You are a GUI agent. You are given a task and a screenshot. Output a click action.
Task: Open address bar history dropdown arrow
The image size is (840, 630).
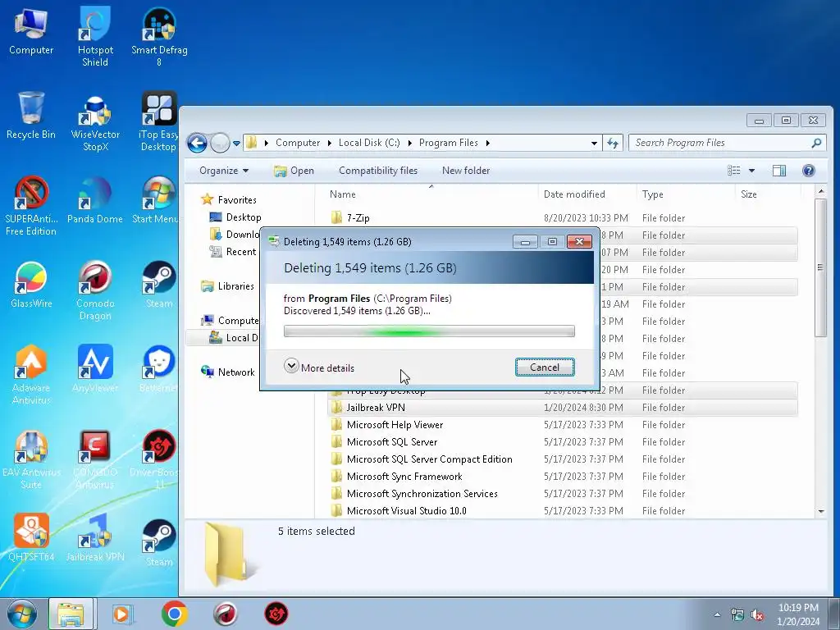pos(594,143)
